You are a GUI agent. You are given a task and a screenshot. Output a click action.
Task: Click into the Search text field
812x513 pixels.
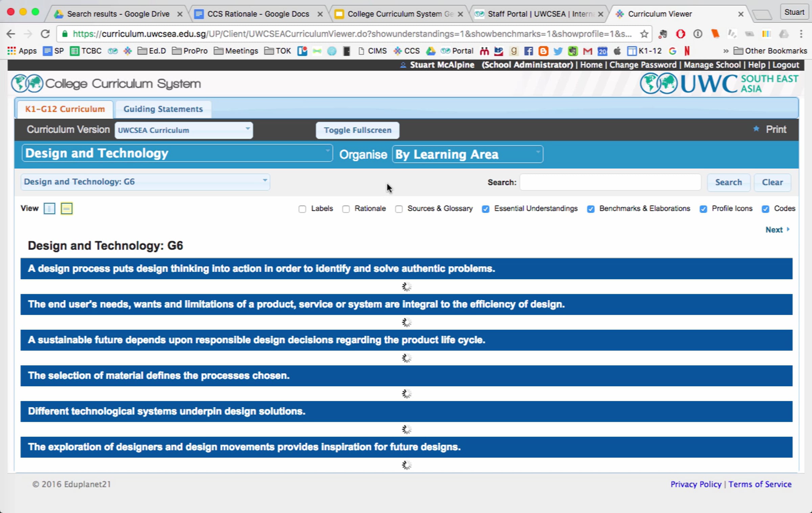click(610, 182)
